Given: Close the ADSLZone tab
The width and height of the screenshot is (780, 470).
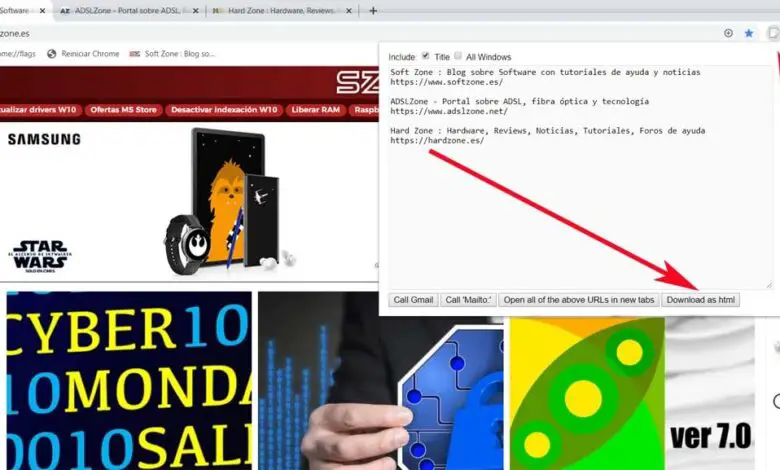Looking at the screenshot, I should click(x=195, y=10).
